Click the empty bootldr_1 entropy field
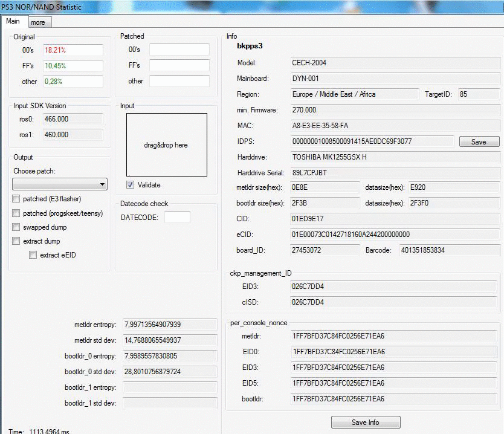The width and height of the screenshot is (504, 434). [170, 387]
